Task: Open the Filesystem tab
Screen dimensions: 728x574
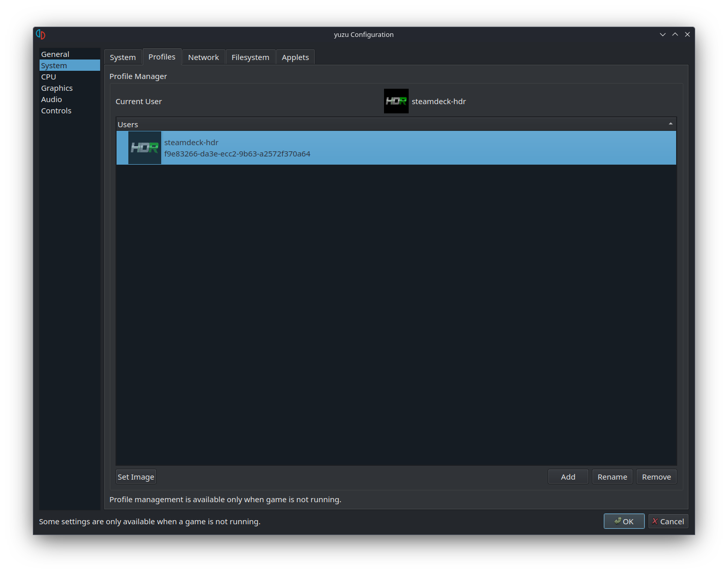Action: click(x=251, y=57)
